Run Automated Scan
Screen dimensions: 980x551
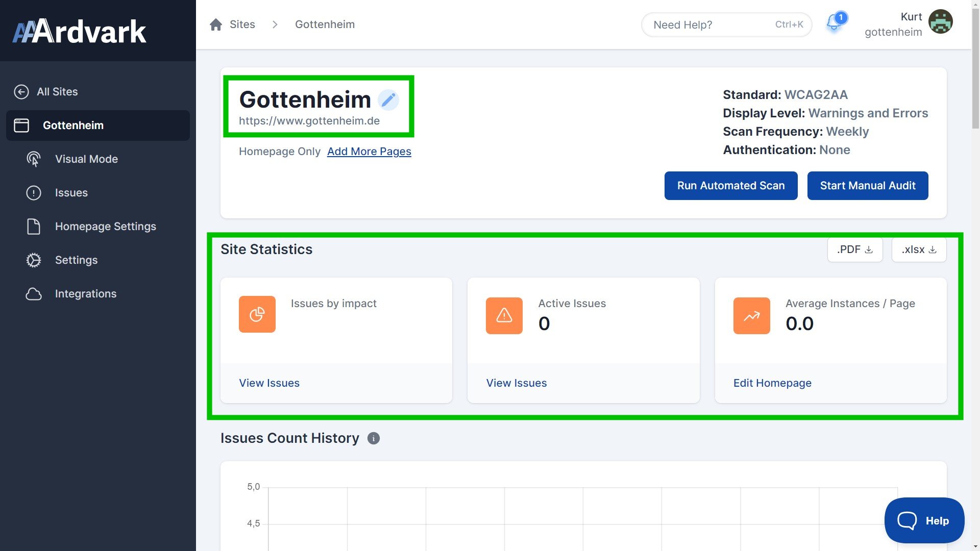[x=730, y=186]
